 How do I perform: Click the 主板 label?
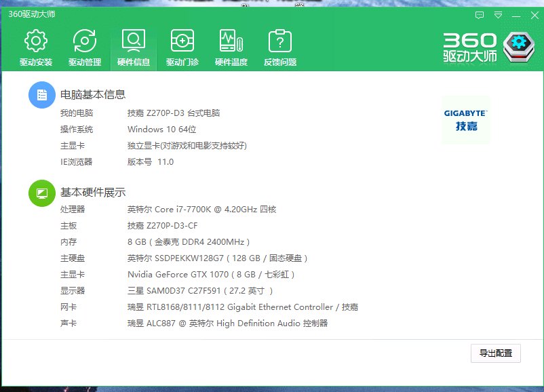click(69, 226)
